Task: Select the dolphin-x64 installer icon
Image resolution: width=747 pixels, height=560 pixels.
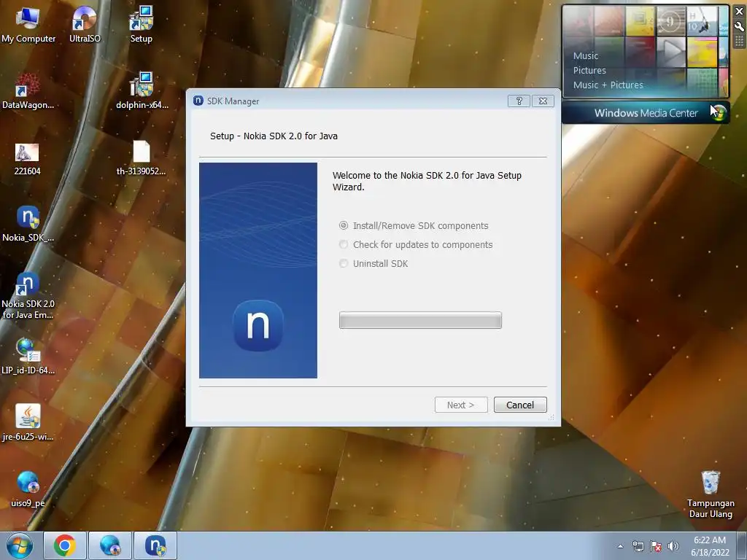Action: coord(142,91)
